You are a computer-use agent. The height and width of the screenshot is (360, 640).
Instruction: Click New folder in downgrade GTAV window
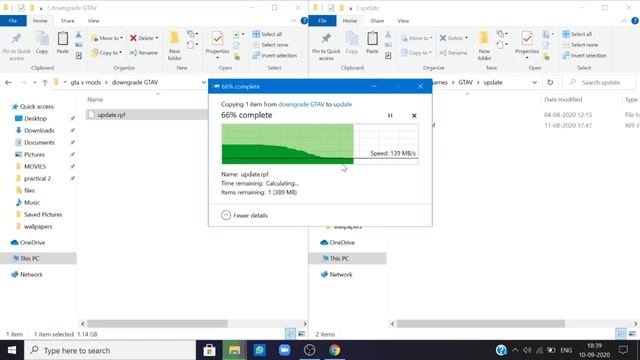coord(174,46)
